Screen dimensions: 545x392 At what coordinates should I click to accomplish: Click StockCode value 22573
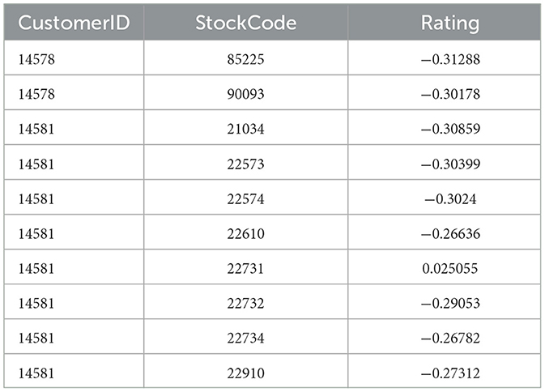[x=245, y=163]
